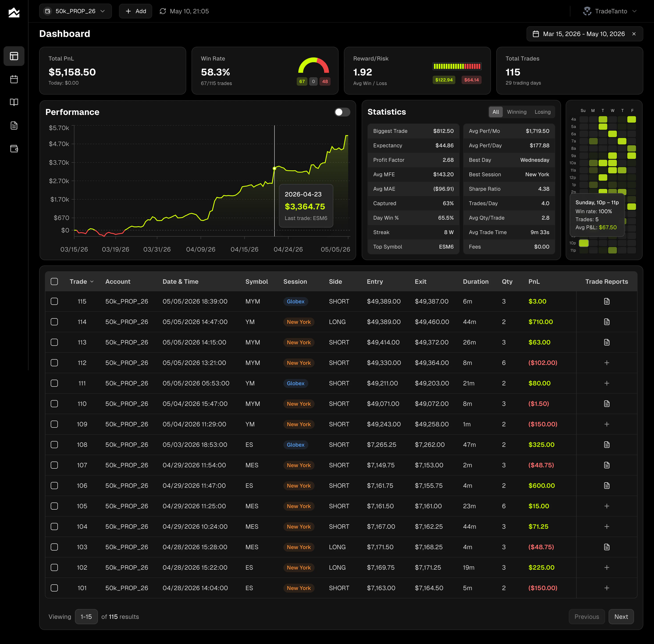Select checkbox for trade 101
The height and width of the screenshot is (644, 654).
pos(54,588)
